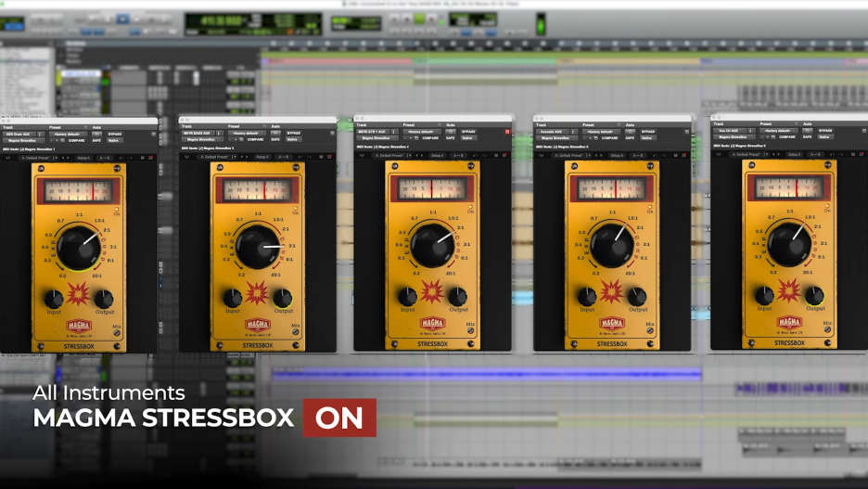Toggle the On LED on Drum AUX StressBox
This screenshot has height=489, width=868.
(x=116, y=210)
